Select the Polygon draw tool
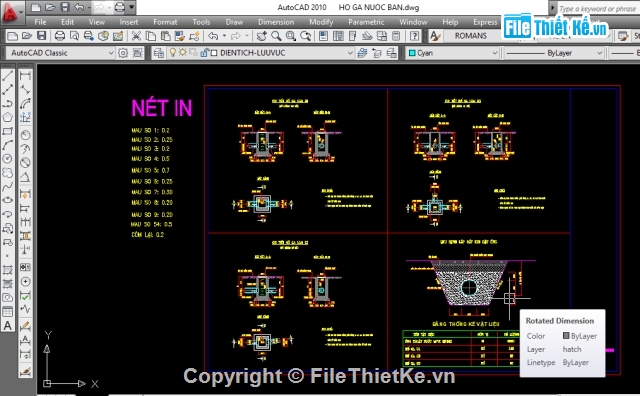640x396 pixels. coord(8,117)
